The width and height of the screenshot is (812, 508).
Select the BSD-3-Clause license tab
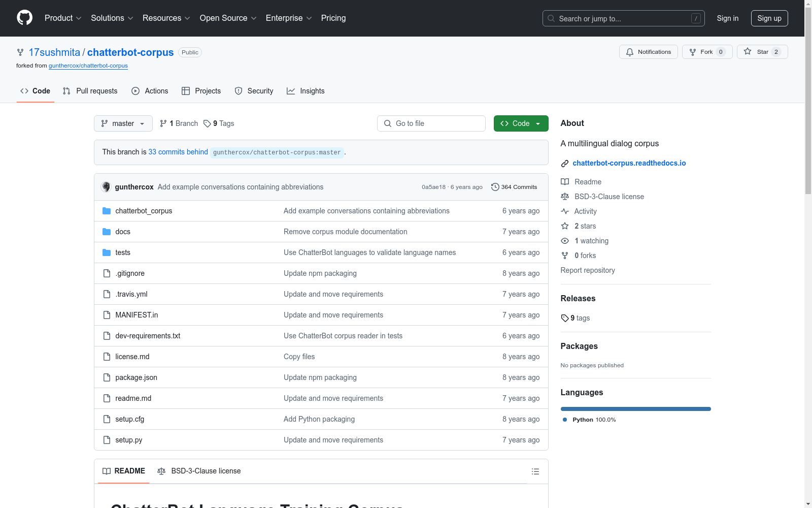click(199, 471)
